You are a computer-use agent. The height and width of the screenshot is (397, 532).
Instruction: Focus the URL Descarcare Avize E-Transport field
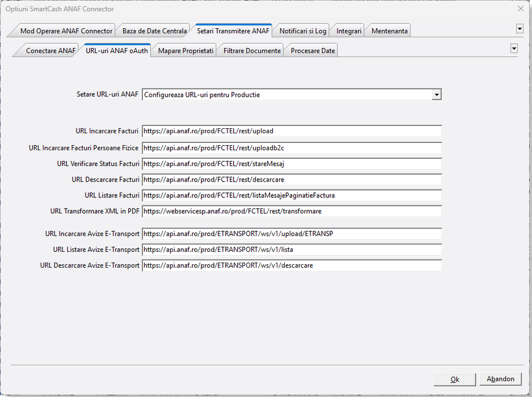pyautogui.click(x=292, y=265)
